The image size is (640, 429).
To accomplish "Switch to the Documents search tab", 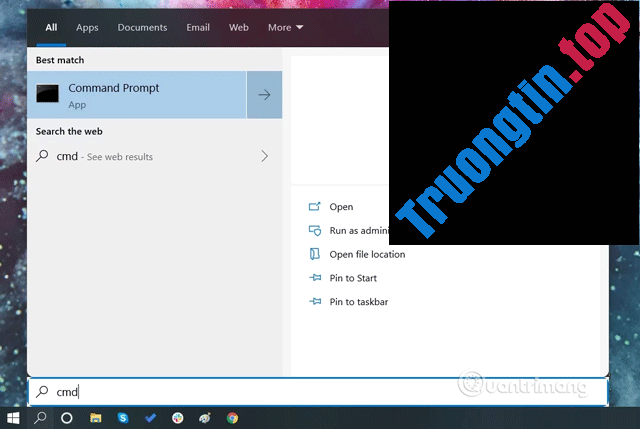I will (x=142, y=27).
